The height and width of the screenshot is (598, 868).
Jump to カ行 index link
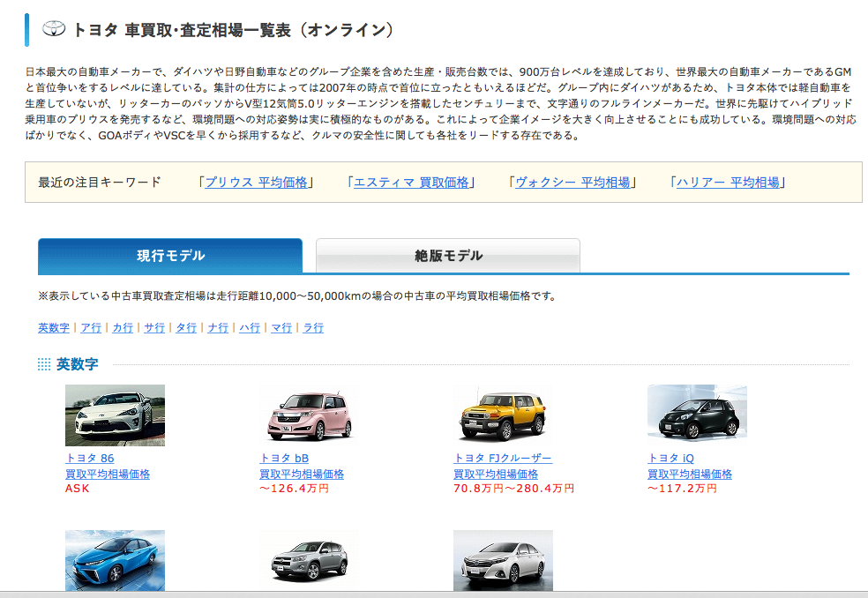123,328
